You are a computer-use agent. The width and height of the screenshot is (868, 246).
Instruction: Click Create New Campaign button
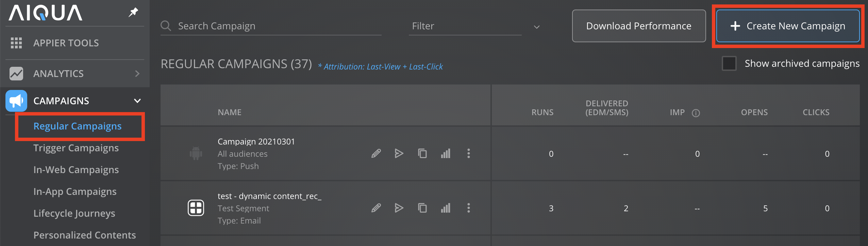tap(788, 26)
